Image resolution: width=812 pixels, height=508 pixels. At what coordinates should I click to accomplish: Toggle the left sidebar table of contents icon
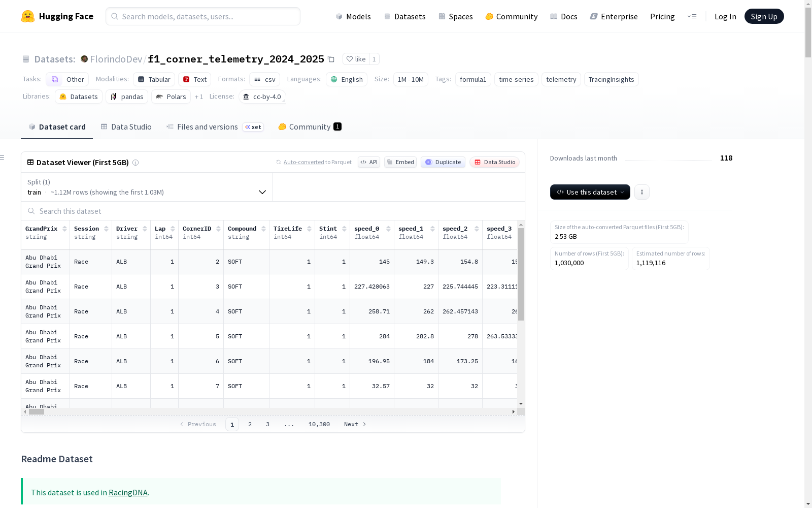pos(3,157)
